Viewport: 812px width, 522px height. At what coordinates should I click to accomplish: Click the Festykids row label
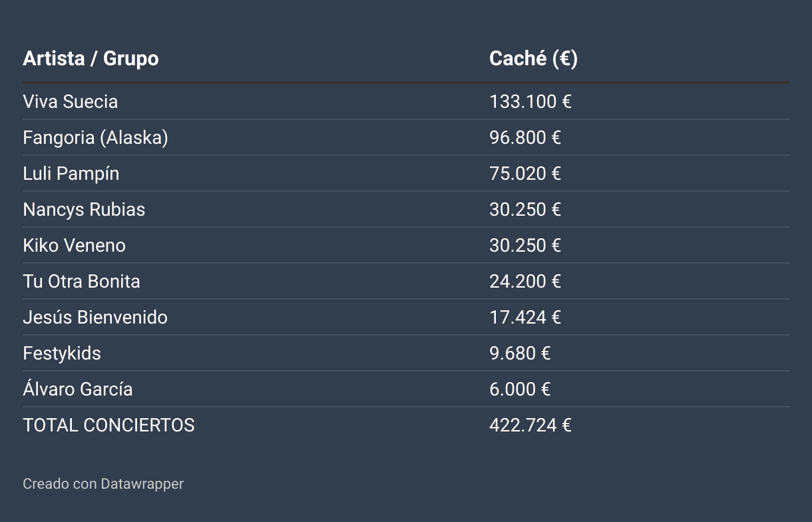tap(62, 354)
